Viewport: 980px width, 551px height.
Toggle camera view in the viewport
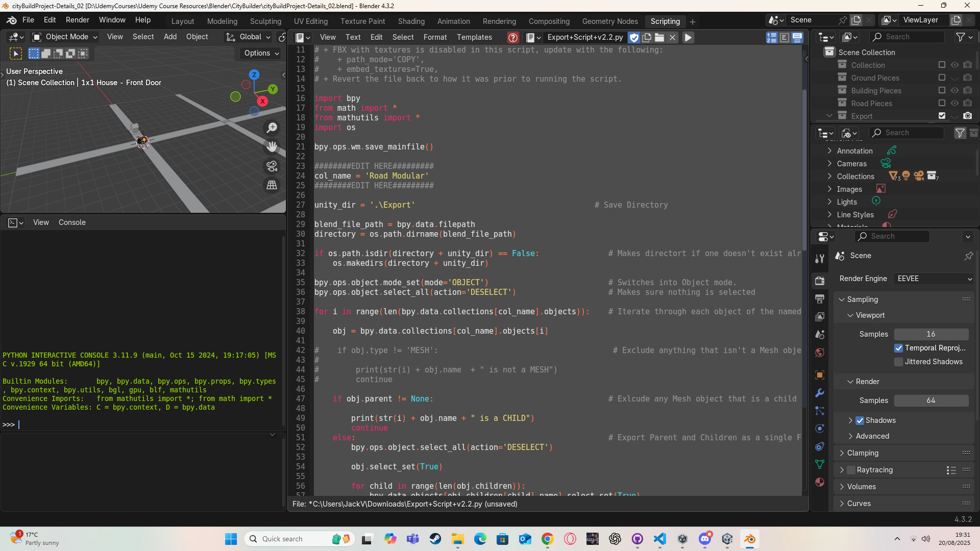coord(272,166)
